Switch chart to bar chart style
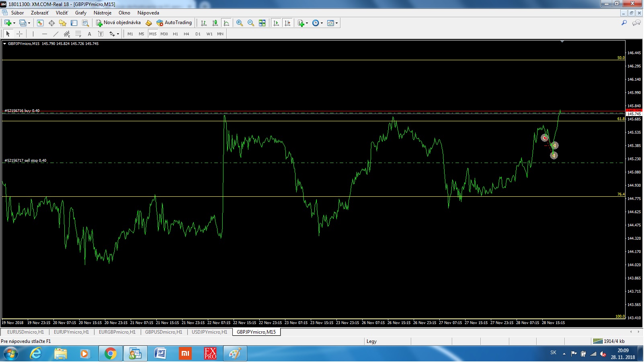Screen dimensions: 644x363 (x=204, y=23)
